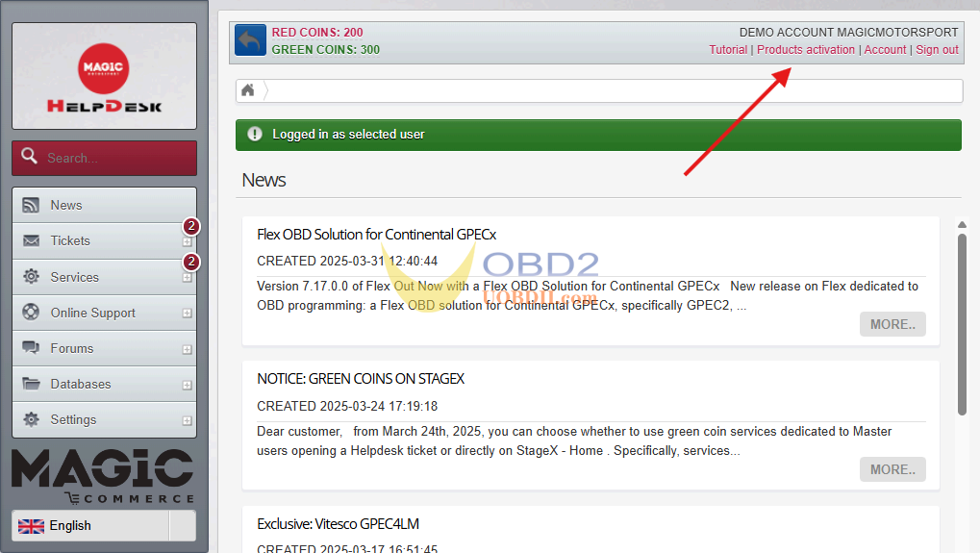Screen dimensions: 980x553
Task: Expand the Tickets submenu
Action: (x=187, y=241)
